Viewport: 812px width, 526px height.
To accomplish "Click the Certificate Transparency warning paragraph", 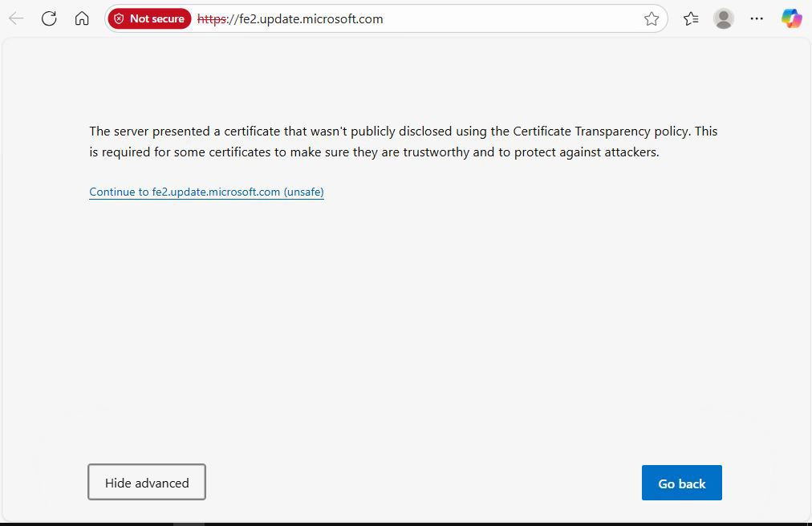I will 404,141.
